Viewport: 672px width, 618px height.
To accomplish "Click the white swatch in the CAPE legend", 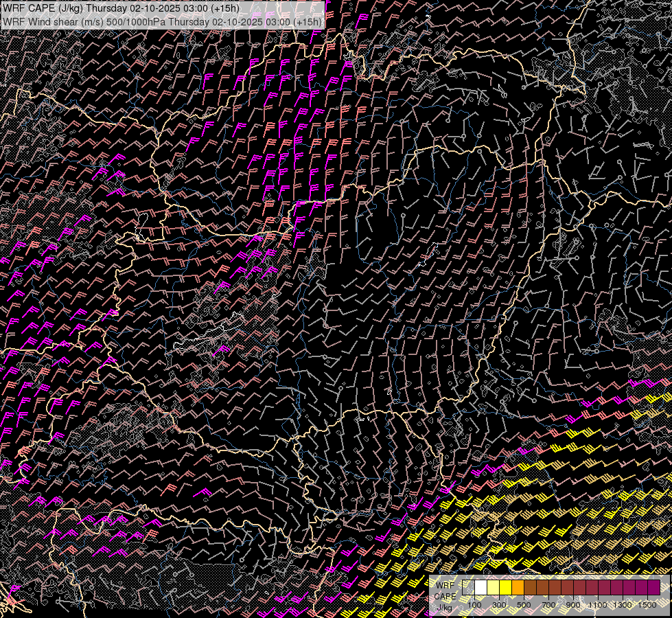I will pyautogui.click(x=480, y=588).
